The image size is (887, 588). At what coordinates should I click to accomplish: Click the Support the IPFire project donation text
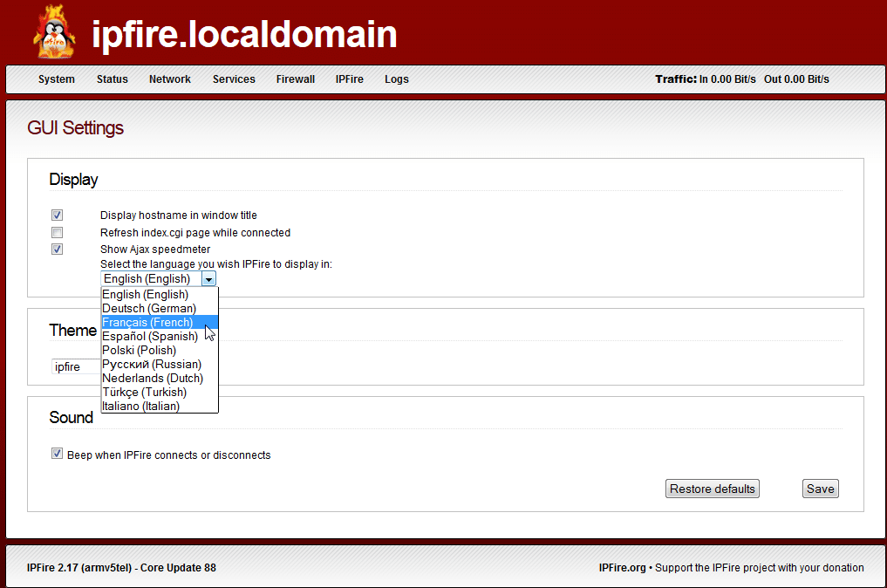(759, 568)
